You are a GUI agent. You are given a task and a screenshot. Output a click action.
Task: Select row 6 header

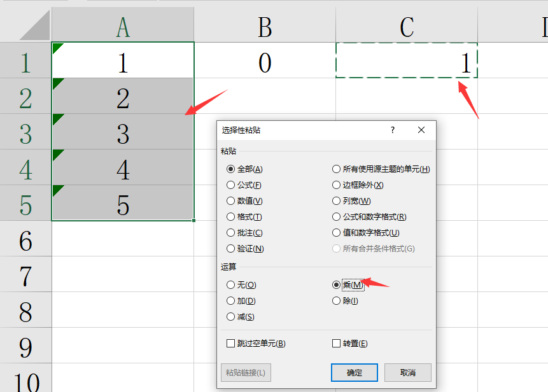(x=25, y=239)
